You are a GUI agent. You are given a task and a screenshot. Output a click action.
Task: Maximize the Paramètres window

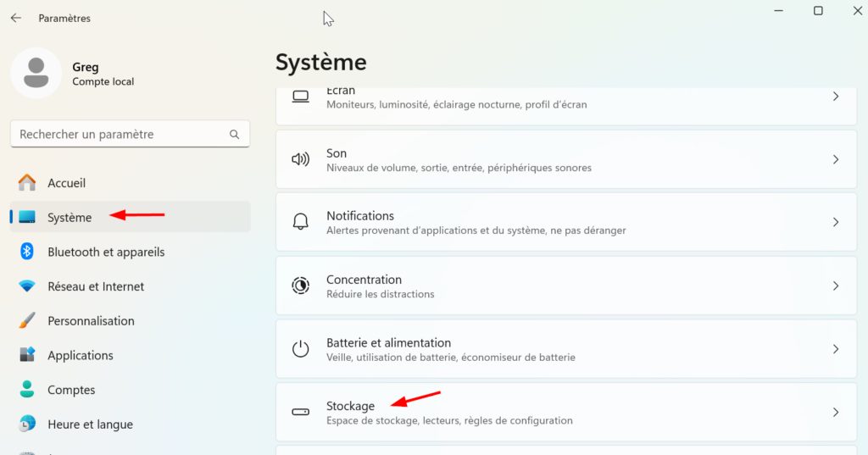click(x=818, y=10)
